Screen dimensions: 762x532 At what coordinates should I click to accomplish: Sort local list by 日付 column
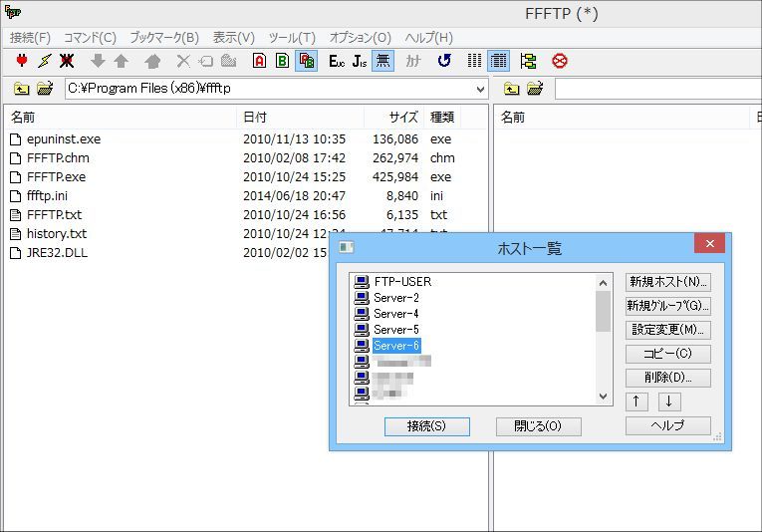[301, 118]
